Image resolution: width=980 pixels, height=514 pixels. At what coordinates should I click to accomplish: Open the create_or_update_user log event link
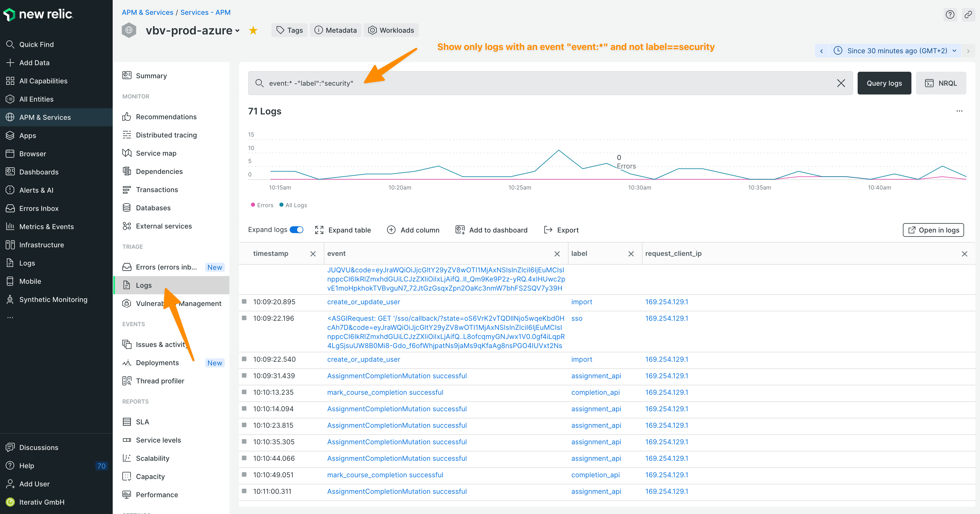pyautogui.click(x=363, y=302)
